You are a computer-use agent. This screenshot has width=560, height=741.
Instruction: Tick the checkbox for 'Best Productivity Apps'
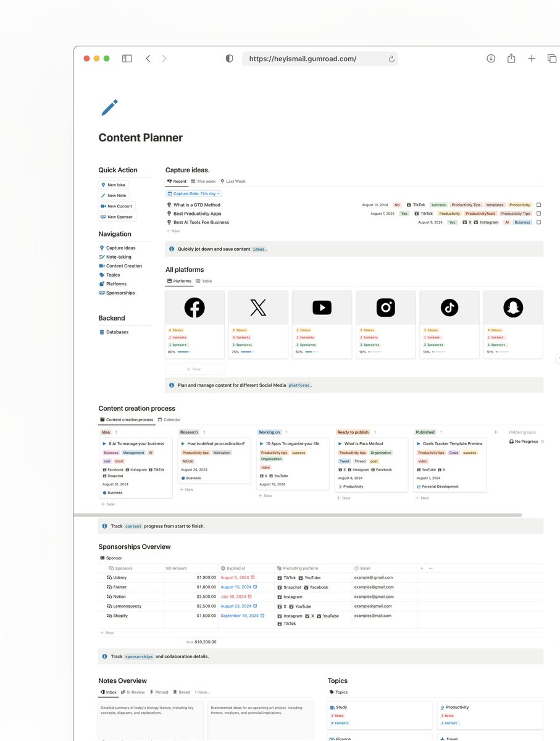coord(538,214)
